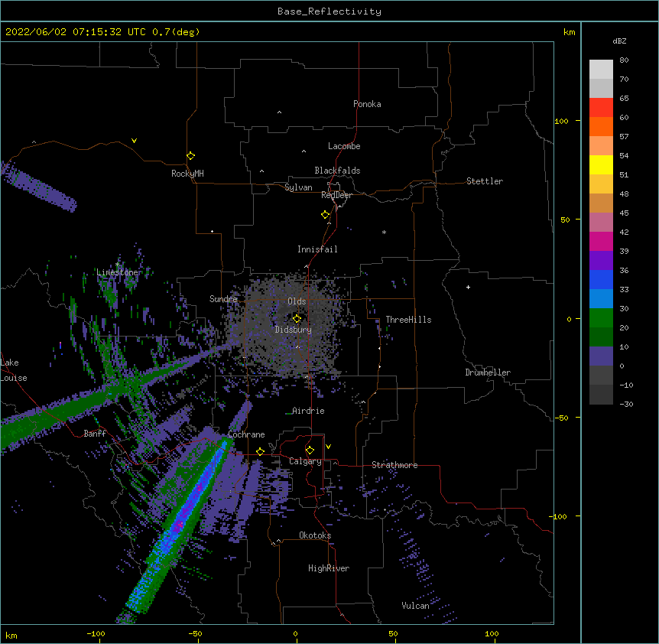659x644 pixels.
Task: Click the yellow diamond marker beside RockyMH
Action: (x=190, y=156)
